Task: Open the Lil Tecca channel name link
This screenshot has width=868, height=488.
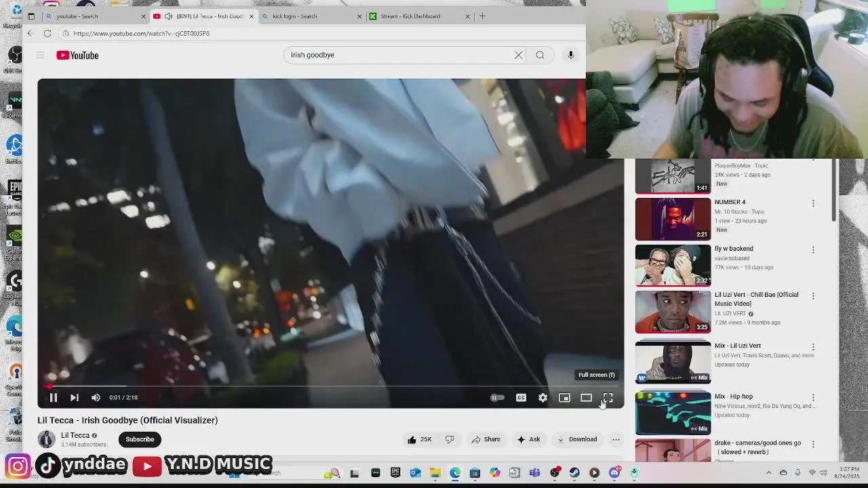Action: pyautogui.click(x=75, y=435)
